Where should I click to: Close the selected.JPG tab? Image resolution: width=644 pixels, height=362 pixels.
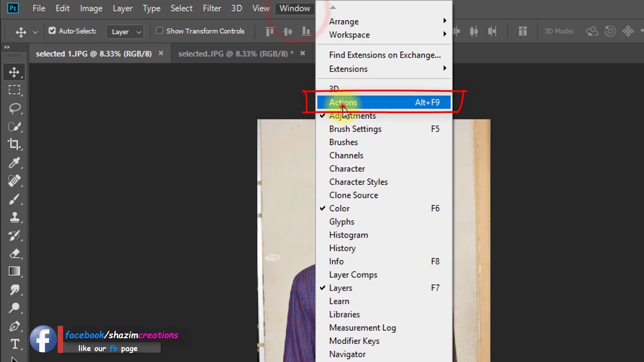click(303, 53)
